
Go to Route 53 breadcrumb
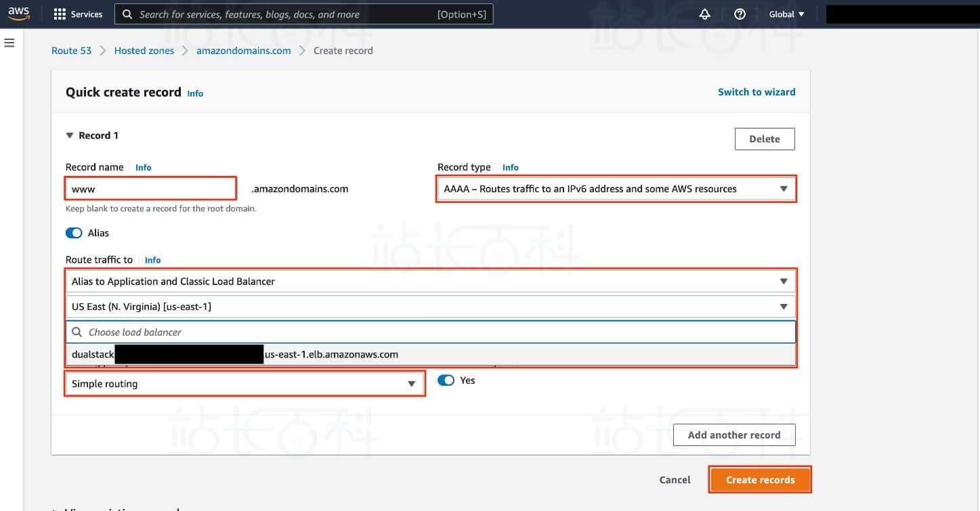(71, 51)
